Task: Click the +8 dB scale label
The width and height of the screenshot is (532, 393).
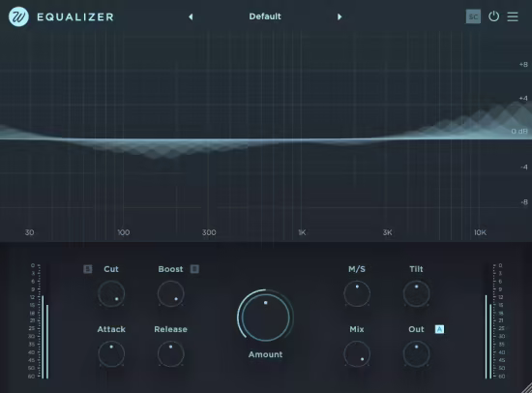Action: (x=523, y=64)
